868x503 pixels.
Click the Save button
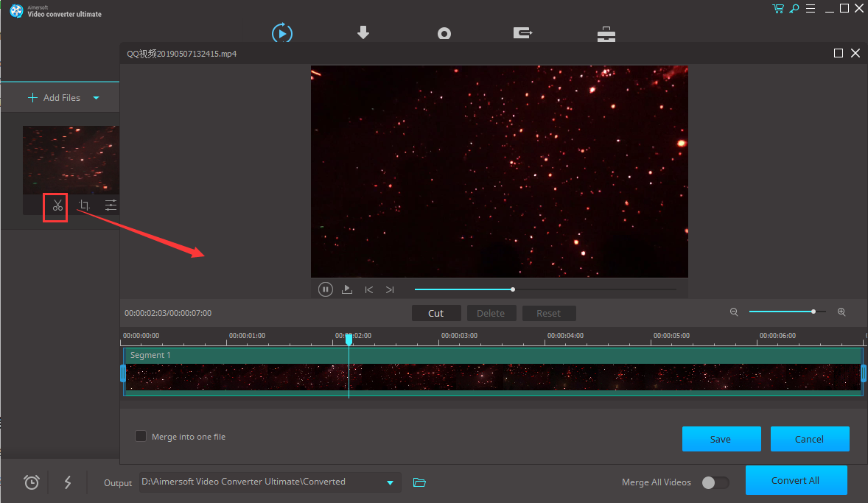721,439
